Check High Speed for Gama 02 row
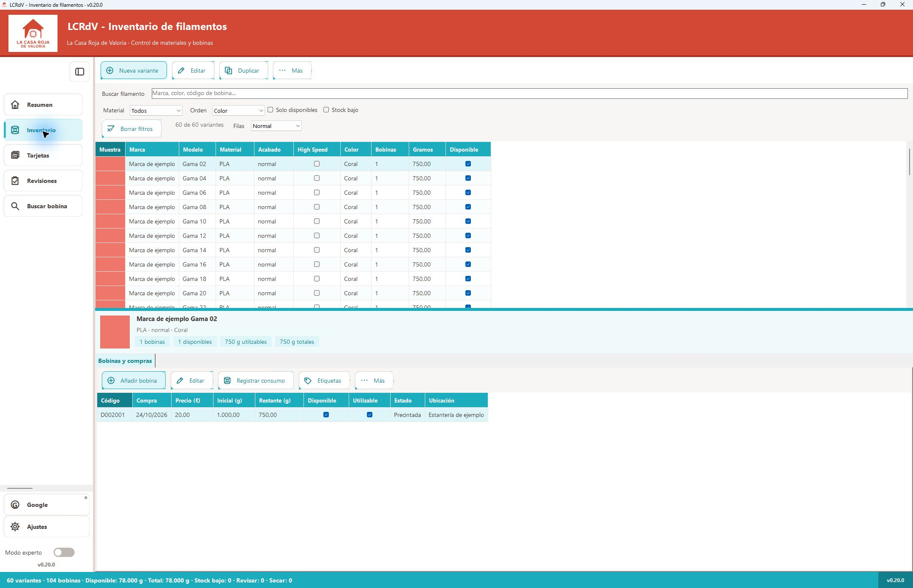The width and height of the screenshot is (913, 588). (317, 164)
